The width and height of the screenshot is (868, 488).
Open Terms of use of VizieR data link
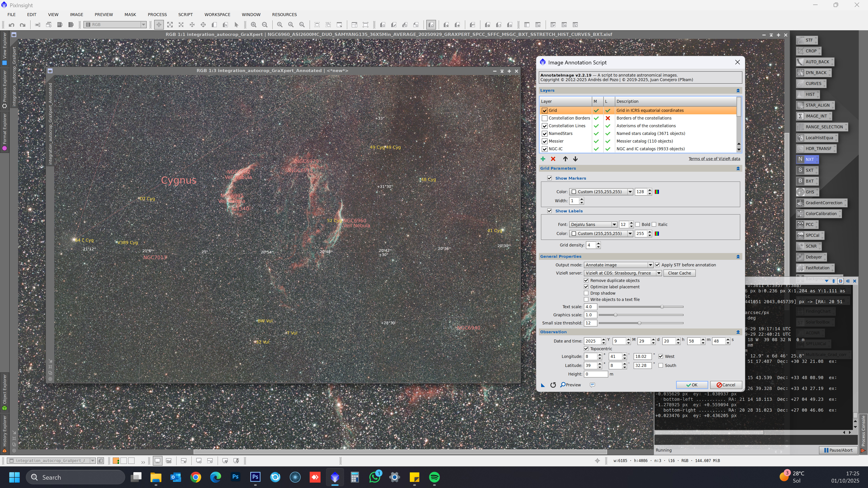pyautogui.click(x=714, y=159)
